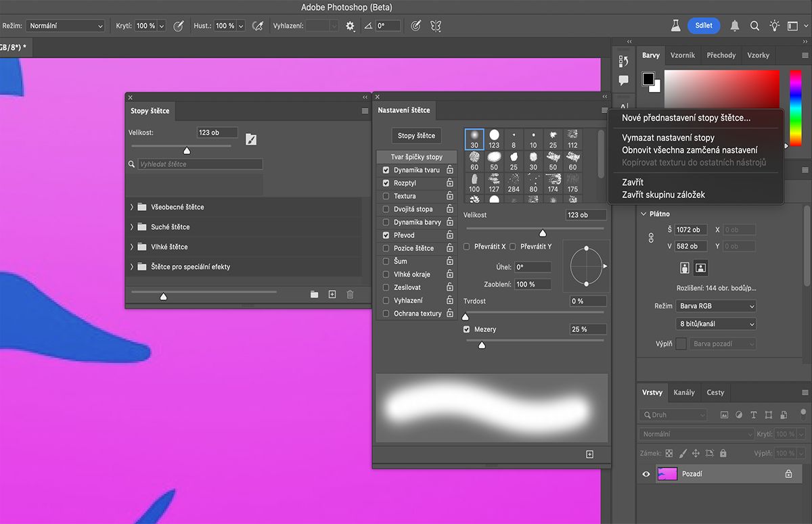Uncheck Mezery checkbox
This screenshot has width=812, height=524.
467,329
